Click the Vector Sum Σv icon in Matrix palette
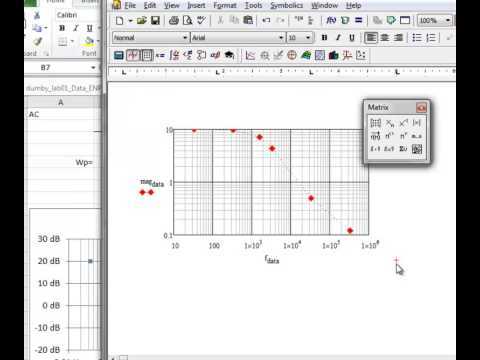Screen dimensions: 480x360 (403, 149)
